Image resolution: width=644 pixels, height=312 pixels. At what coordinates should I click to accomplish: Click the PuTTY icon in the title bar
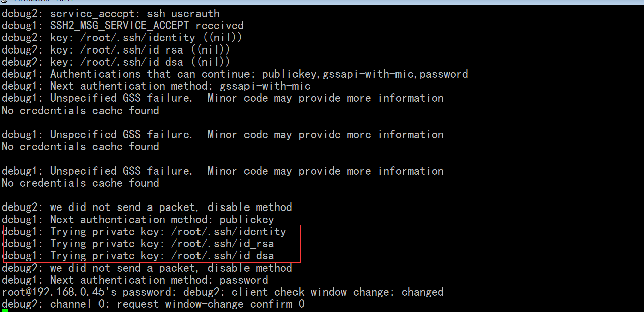tap(3, 2)
